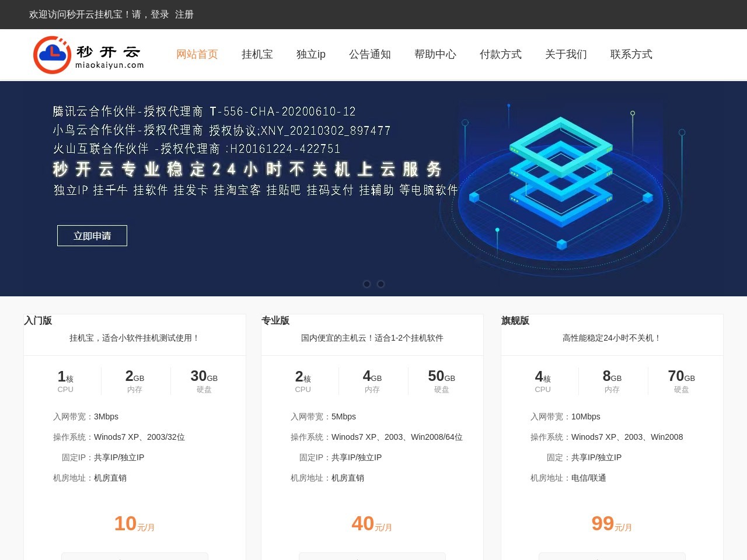Click the 小鸟云合作伙伴 banner line
The image size is (747, 560).
(222, 130)
